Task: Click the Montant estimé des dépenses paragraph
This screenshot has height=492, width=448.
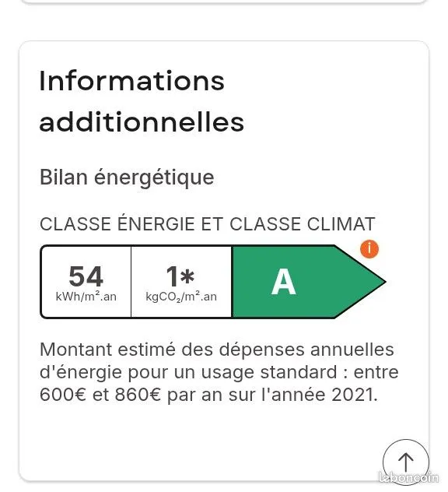Action: coord(219,372)
